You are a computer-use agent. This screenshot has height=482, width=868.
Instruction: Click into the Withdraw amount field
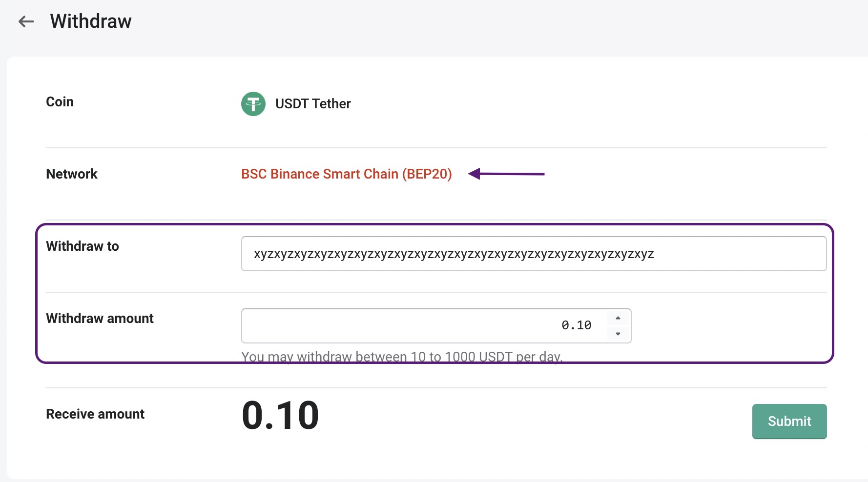coord(436,326)
